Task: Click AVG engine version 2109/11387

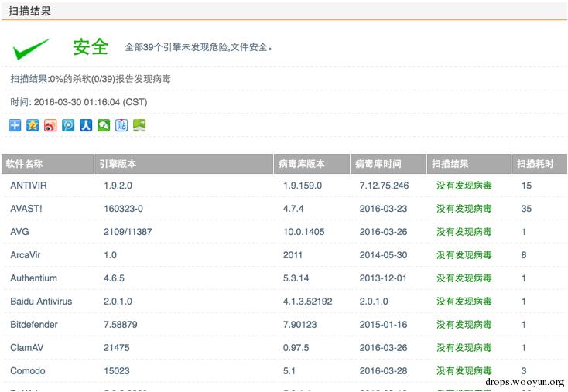Action: [128, 232]
